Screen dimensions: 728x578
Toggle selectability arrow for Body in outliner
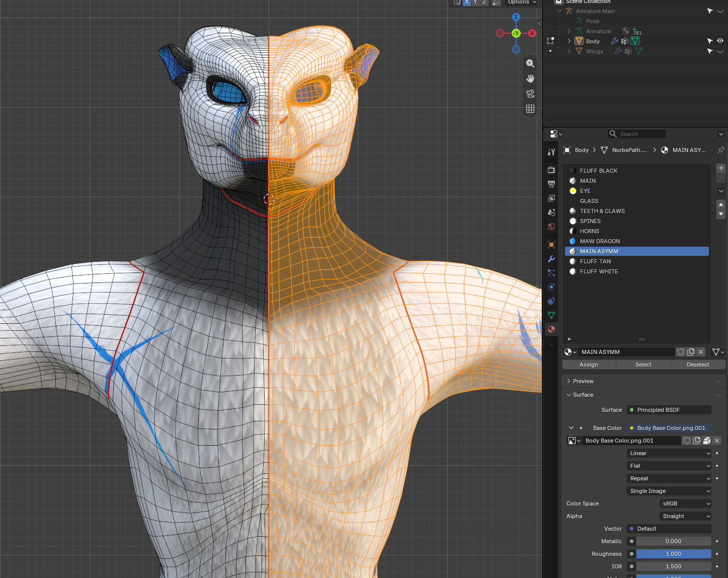point(710,41)
